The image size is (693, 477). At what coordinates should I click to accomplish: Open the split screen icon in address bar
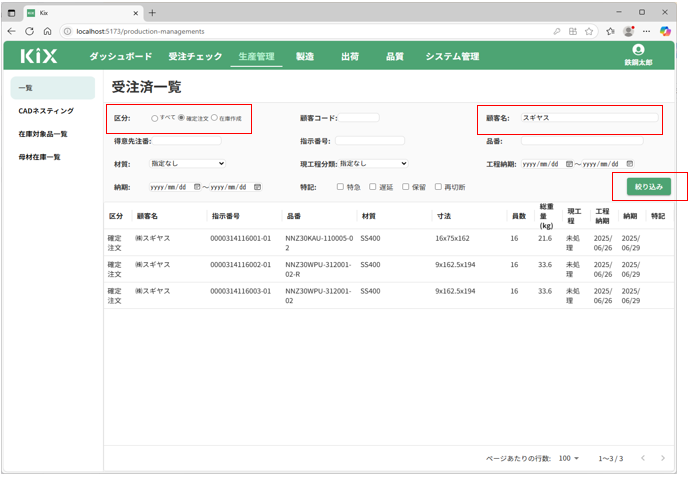tap(573, 31)
